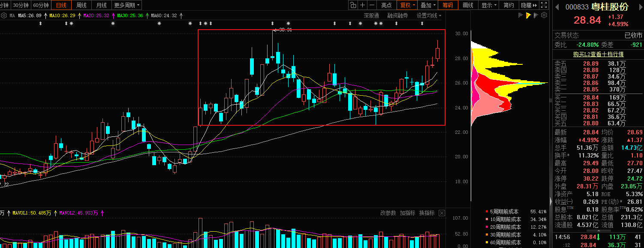644x248 pixels.
Task: Click the up arrow next to MA20
Action: 113,15
